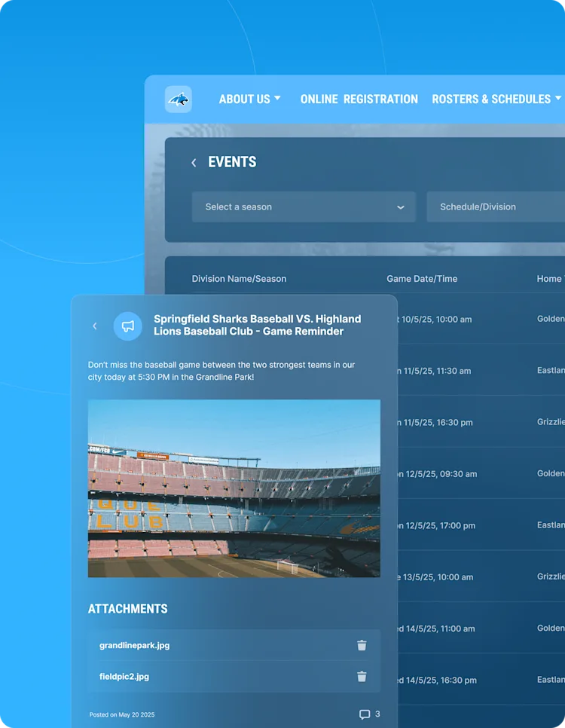
Task: Delete grandlinepark.jpg attachment
Action: [x=362, y=645]
